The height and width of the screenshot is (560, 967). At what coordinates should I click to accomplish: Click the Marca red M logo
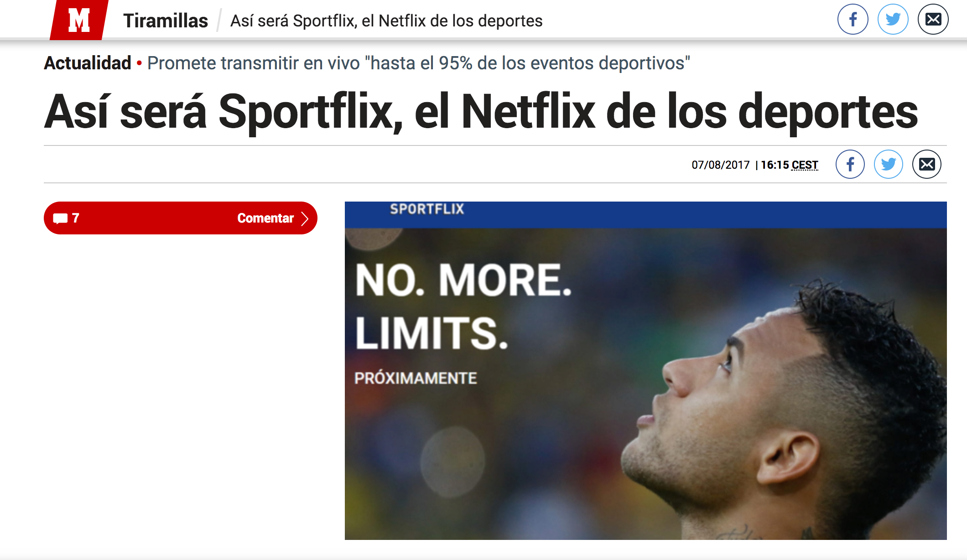(x=79, y=20)
